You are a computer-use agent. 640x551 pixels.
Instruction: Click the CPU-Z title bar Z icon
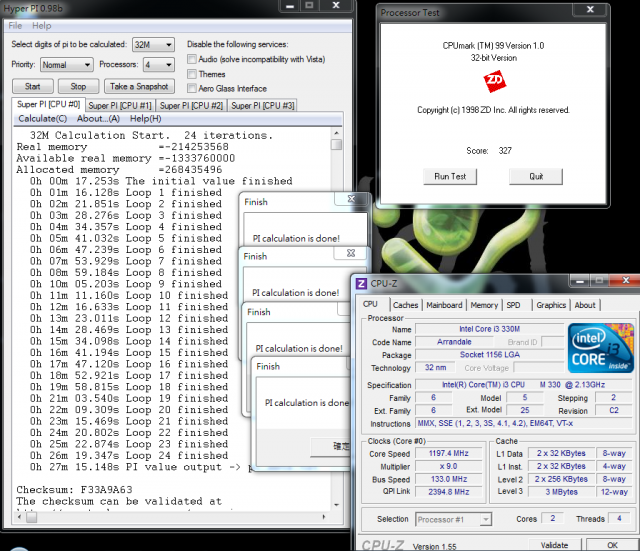click(361, 283)
